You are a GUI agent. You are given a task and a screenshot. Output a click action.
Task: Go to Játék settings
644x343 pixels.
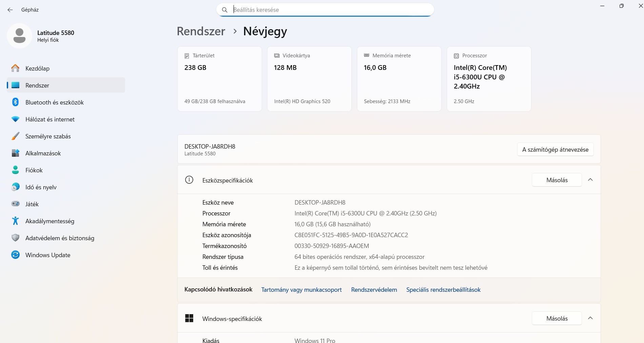click(x=32, y=204)
